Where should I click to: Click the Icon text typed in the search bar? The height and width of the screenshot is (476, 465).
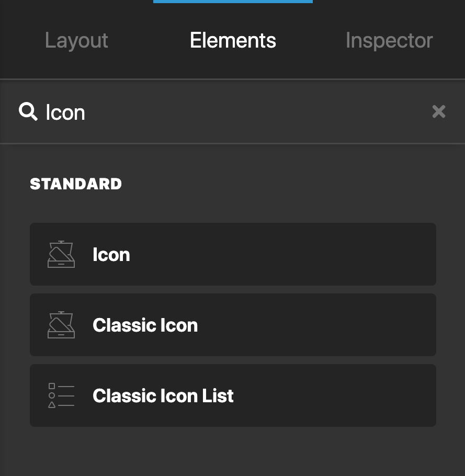[65, 111]
